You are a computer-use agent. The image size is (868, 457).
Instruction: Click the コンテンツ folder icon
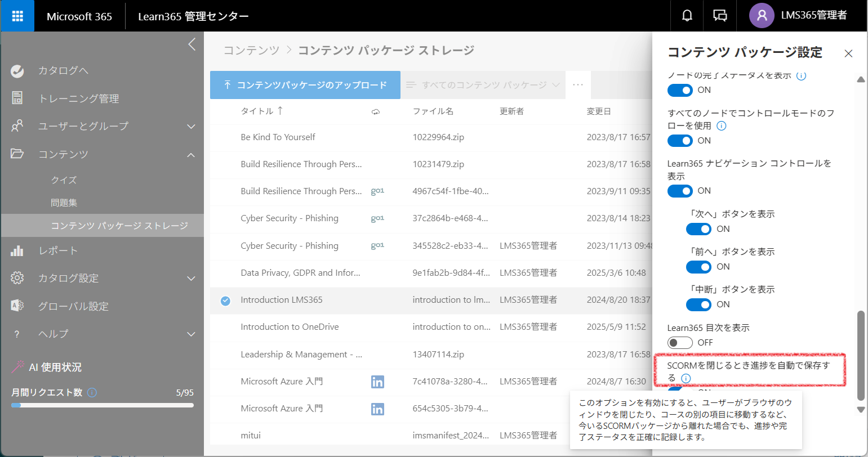tap(17, 154)
